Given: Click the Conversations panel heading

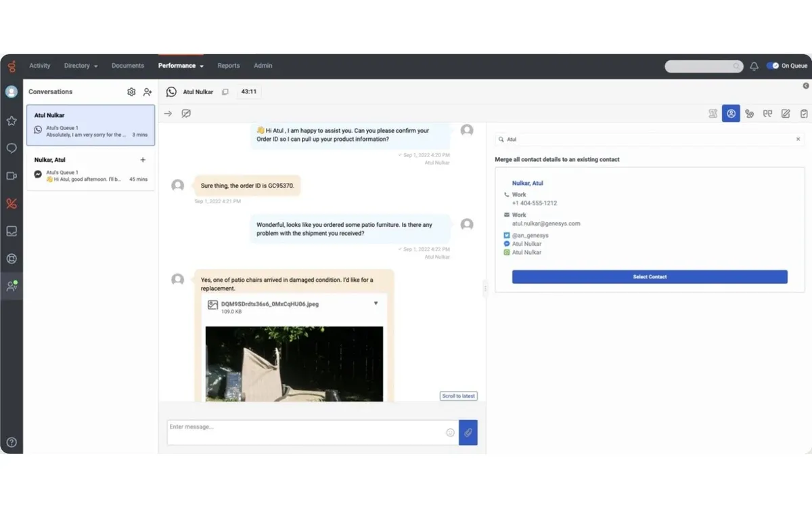Looking at the screenshot, I should click(50, 92).
